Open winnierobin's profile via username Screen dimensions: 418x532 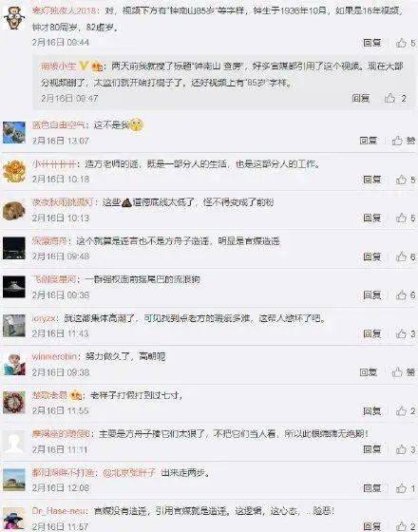[x=54, y=356]
